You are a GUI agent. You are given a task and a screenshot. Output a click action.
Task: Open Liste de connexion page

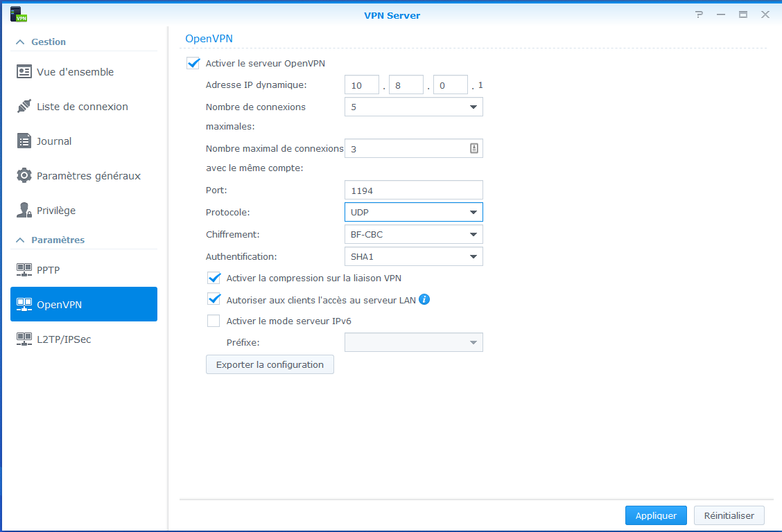click(84, 106)
